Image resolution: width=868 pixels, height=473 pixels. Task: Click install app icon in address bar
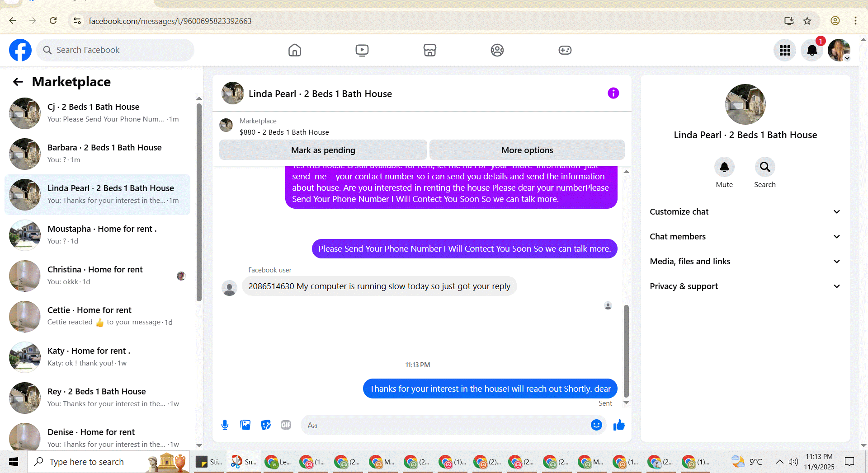(x=789, y=21)
